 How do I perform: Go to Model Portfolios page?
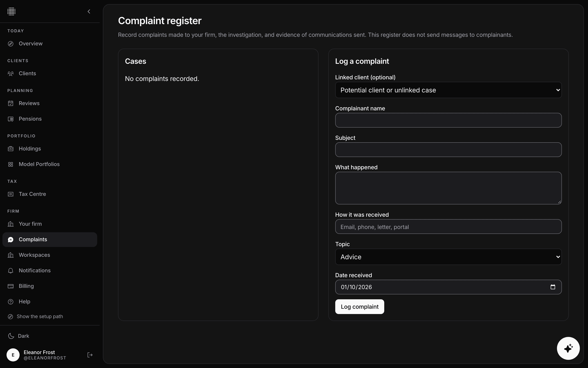tap(50, 164)
